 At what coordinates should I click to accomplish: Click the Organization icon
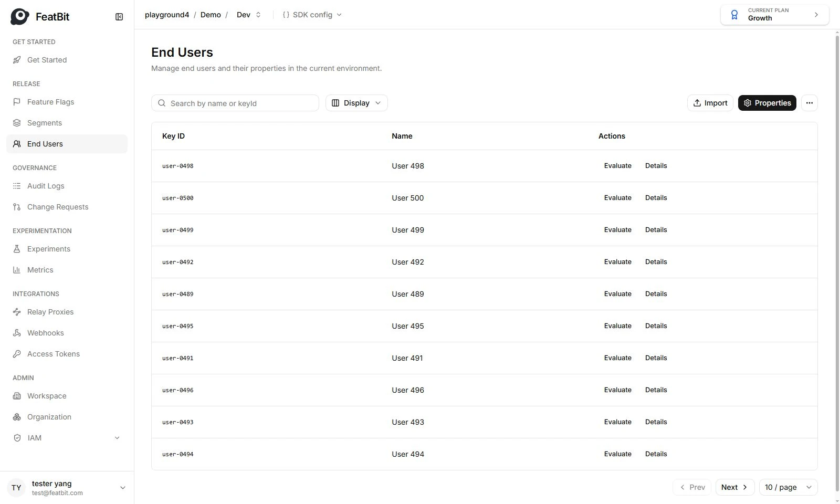pyautogui.click(x=17, y=417)
